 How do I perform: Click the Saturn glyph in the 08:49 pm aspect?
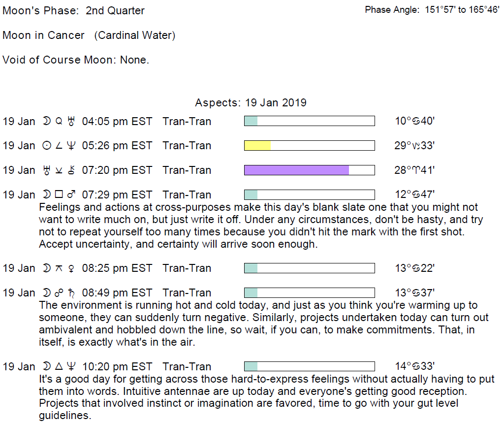(x=72, y=293)
